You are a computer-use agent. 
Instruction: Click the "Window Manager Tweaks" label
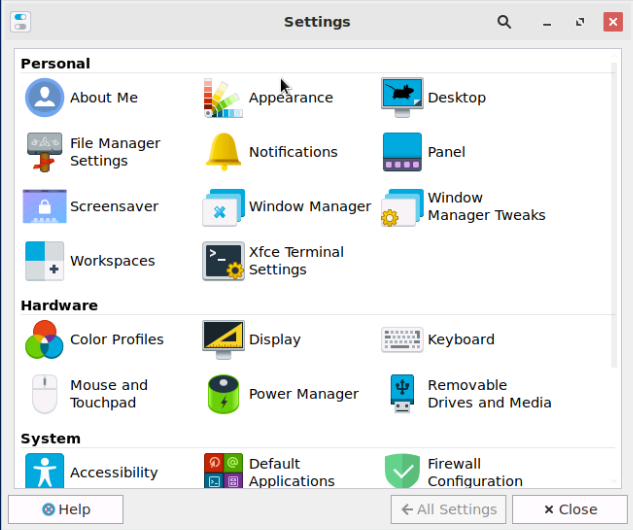point(486,207)
